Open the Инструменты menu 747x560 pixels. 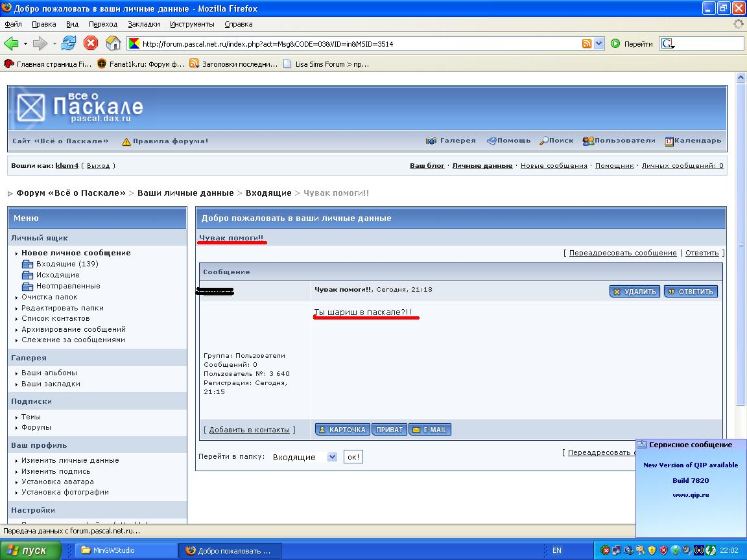(x=192, y=24)
